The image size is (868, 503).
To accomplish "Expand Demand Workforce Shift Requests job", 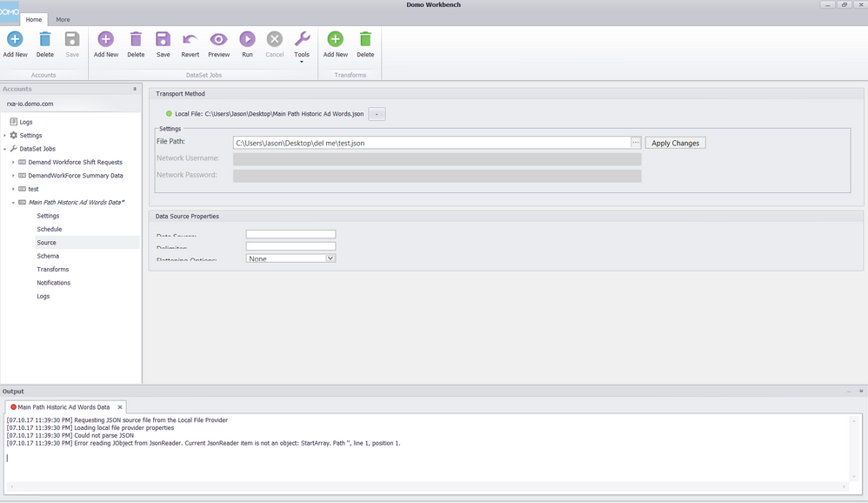I will coord(13,163).
